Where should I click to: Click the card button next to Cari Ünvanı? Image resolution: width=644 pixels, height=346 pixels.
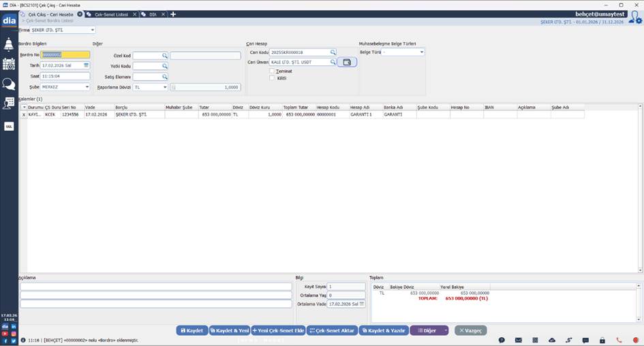click(x=347, y=62)
